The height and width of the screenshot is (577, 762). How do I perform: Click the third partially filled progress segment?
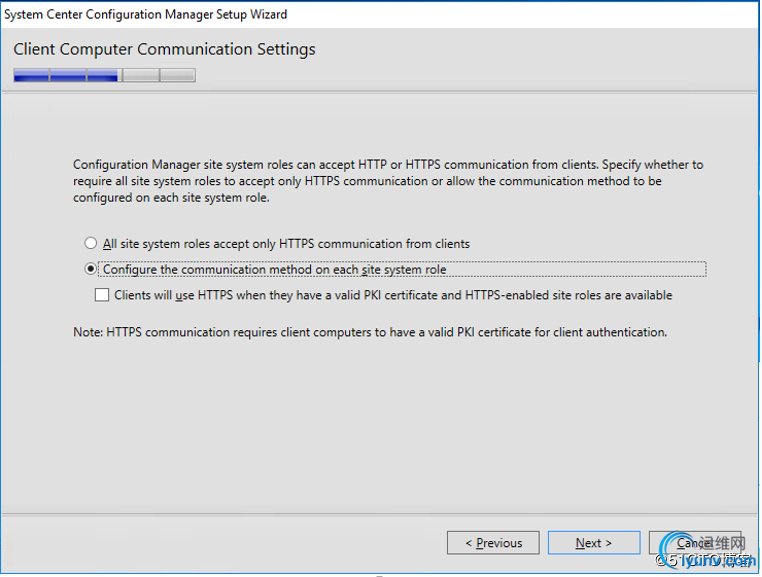[104, 75]
